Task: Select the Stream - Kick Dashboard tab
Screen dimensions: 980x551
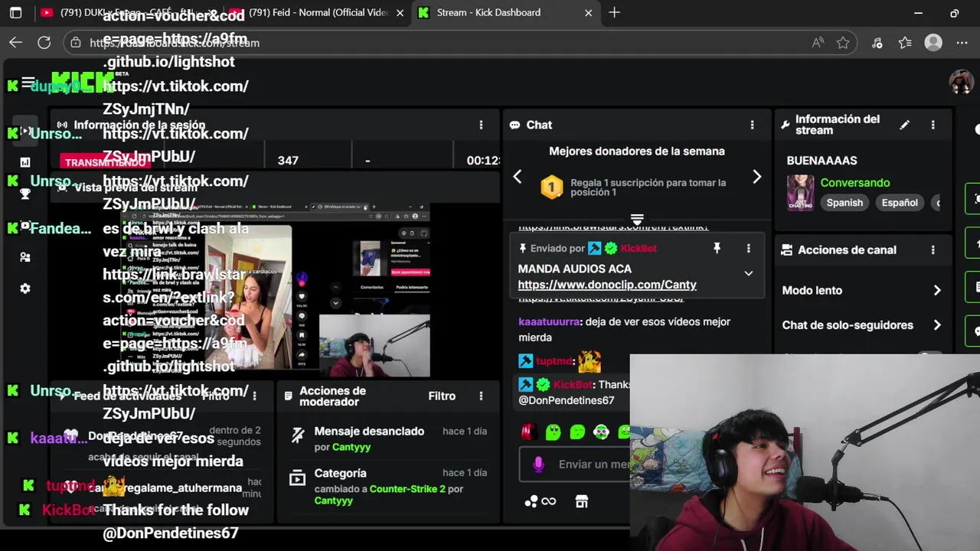Action: click(505, 13)
